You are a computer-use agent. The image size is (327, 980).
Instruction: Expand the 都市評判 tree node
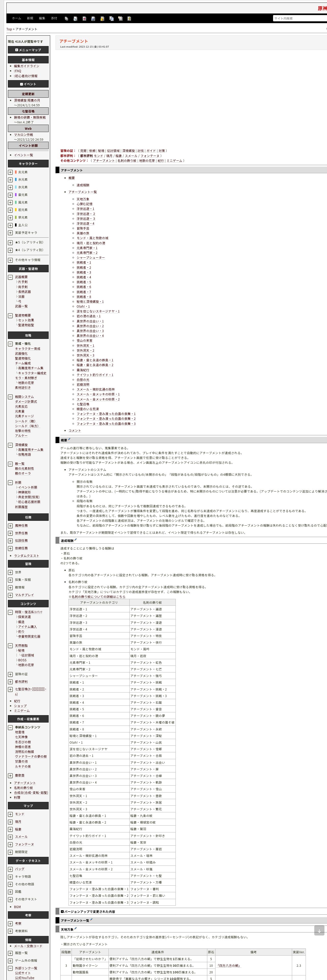(x=10, y=682)
